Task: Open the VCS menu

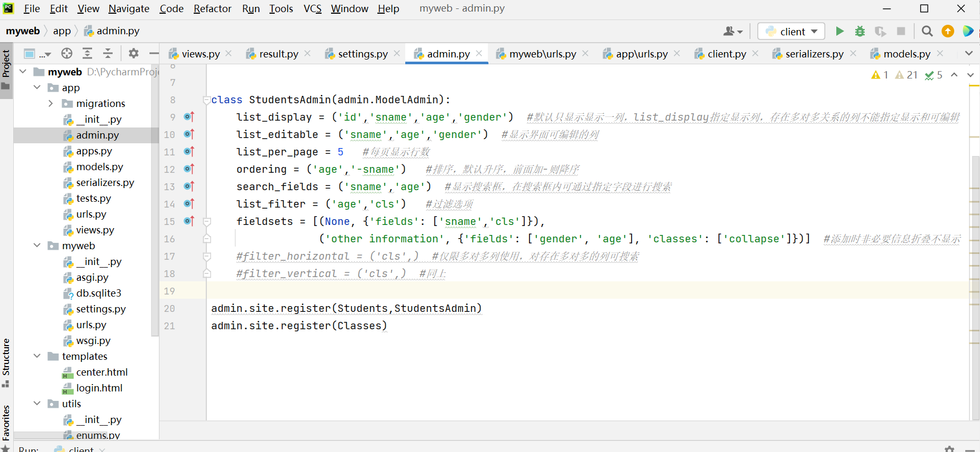Action: pyautogui.click(x=313, y=8)
